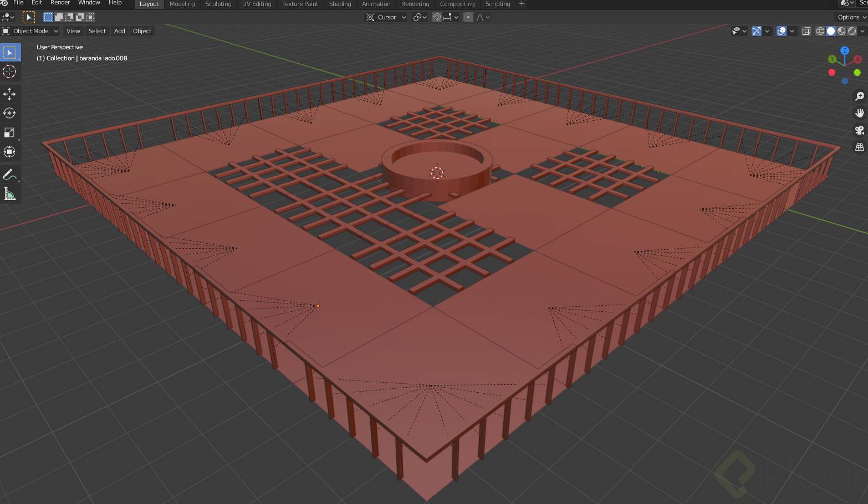Expand the shading options dropdown arrow
The width and height of the screenshot is (868, 504).
coord(862,31)
